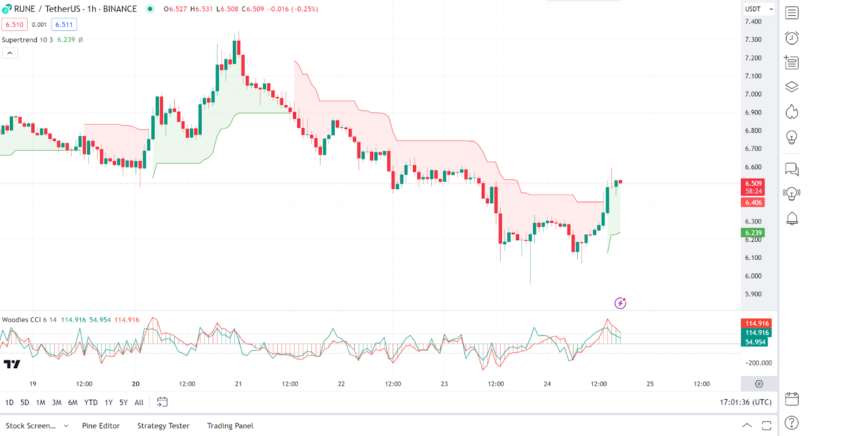Click the 17:01:36 (UTC) timezone clock

pos(745,402)
